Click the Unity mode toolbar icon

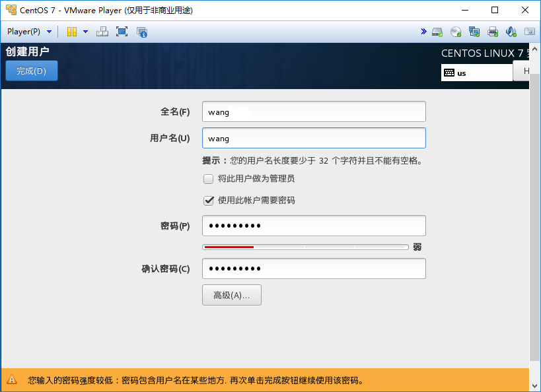tap(142, 32)
